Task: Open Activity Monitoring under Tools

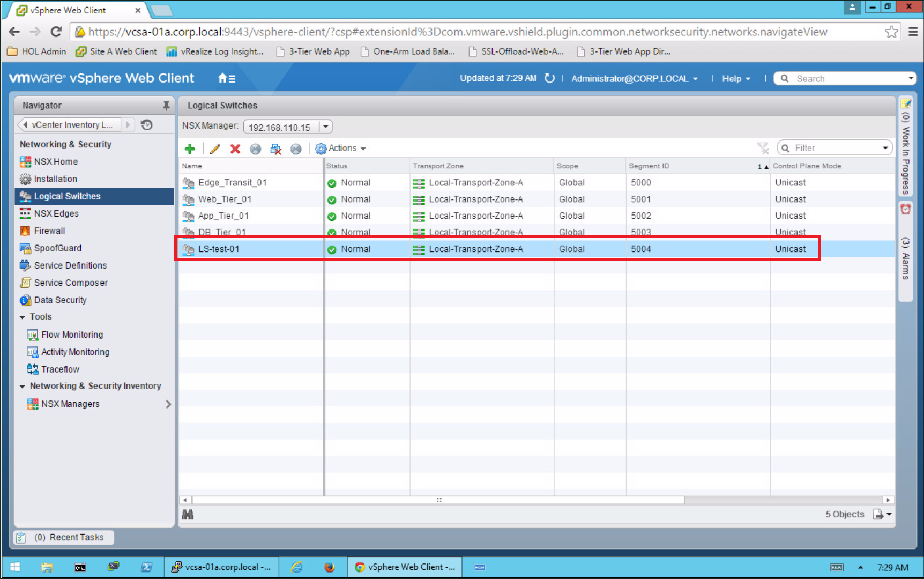Action: pos(75,352)
